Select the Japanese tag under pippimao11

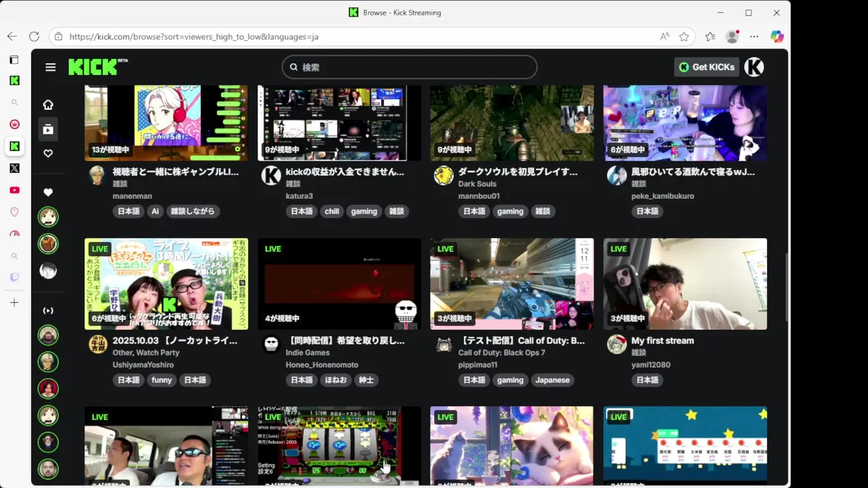(553, 380)
